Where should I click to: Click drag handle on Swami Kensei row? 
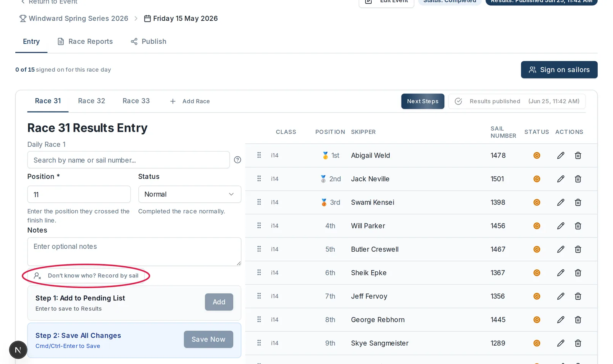click(259, 202)
